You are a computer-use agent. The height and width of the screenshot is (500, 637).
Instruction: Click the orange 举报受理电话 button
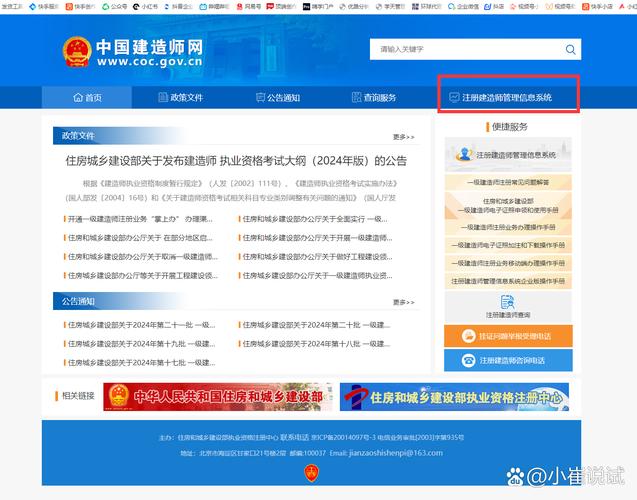[x=508, y=336]
